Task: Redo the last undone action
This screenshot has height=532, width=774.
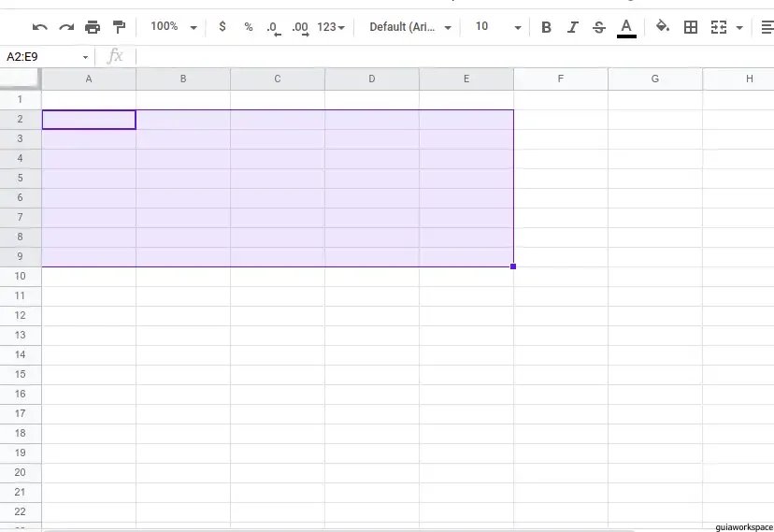Action: (66, 27)
